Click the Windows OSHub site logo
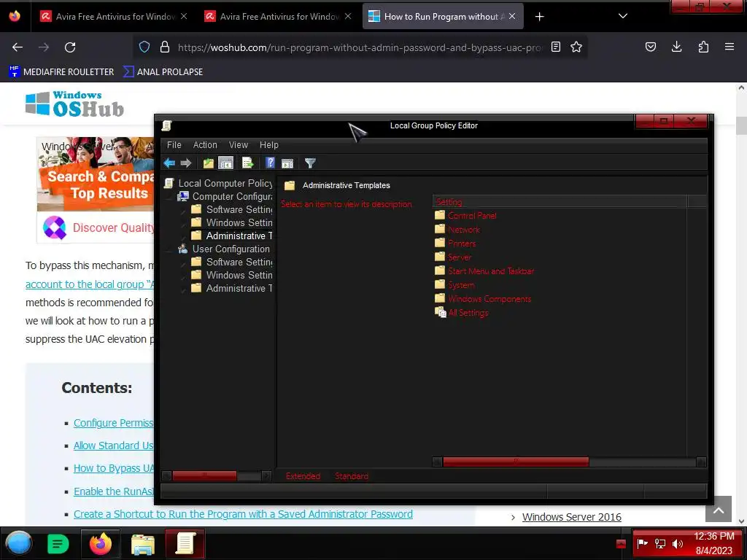This screenshot has width=747, height=560. 74,104
